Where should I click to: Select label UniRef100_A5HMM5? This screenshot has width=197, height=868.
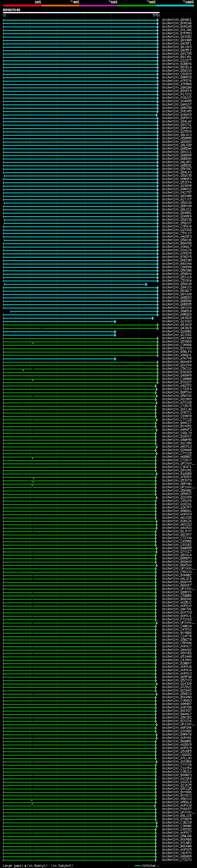coord(176,139)
